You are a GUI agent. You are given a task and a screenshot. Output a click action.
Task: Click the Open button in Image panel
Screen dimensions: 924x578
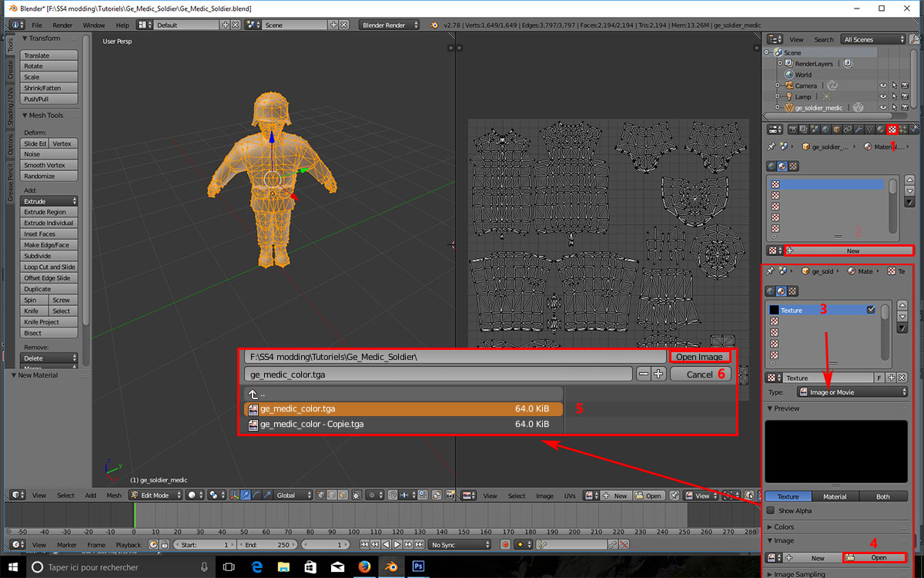click(874, 557)
